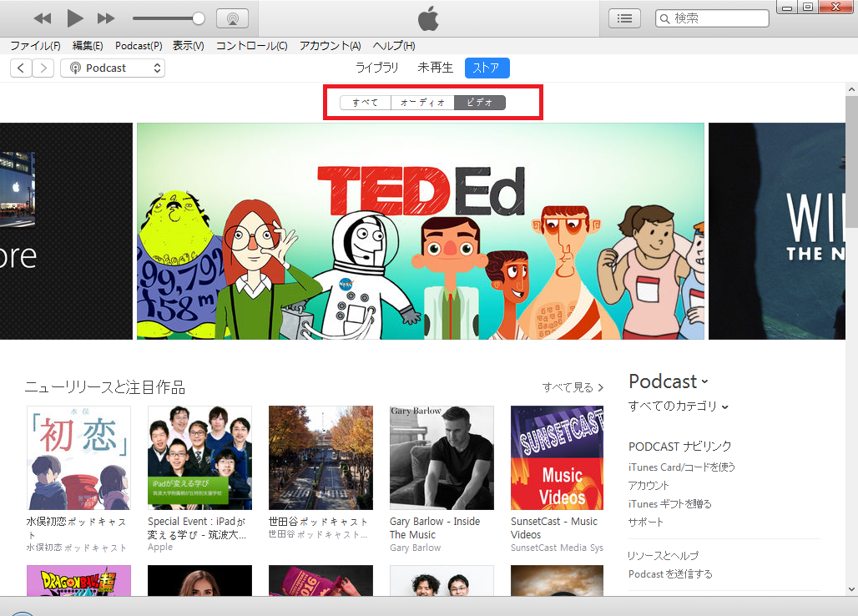Select the ビデオ filter segment
The height and width of the screenshot is (616, 858).
point(480,103)
